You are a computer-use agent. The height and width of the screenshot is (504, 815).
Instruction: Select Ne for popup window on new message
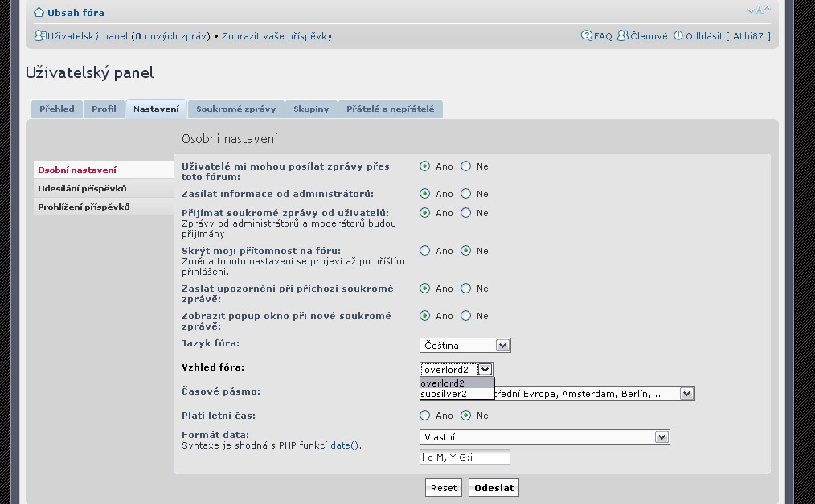(x=466, y=316)
